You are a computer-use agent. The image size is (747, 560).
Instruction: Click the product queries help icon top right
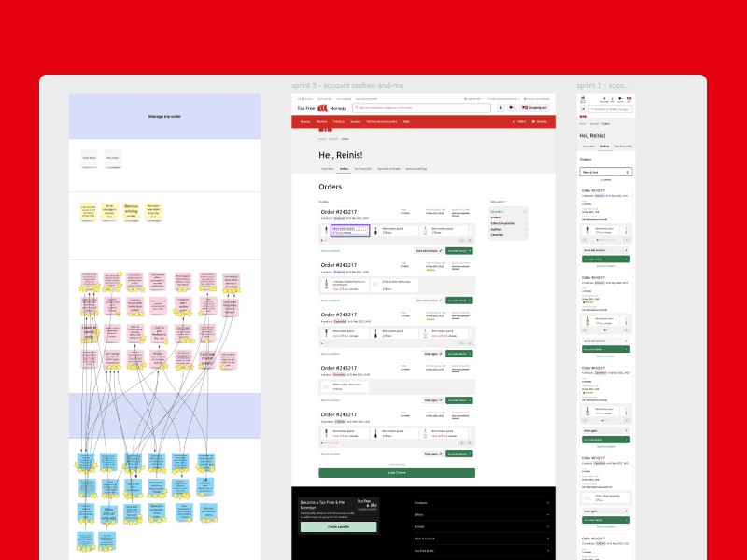coord(537,98)
